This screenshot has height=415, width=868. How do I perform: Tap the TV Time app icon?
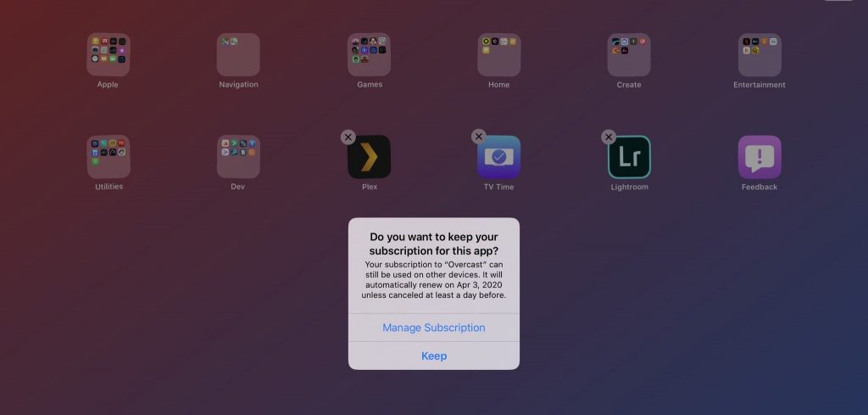[498, 157]
